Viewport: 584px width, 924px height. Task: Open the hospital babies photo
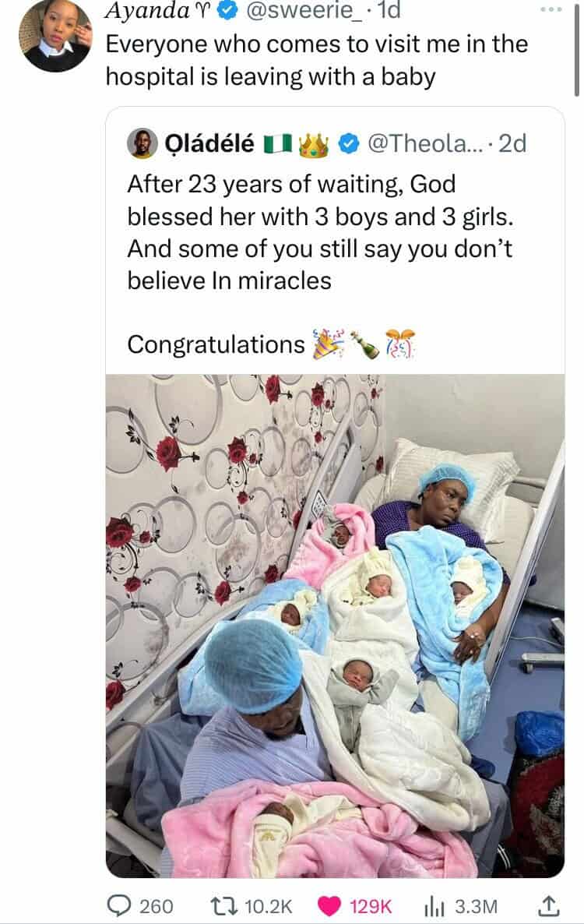pyautogui.click(x=335, y=623)
